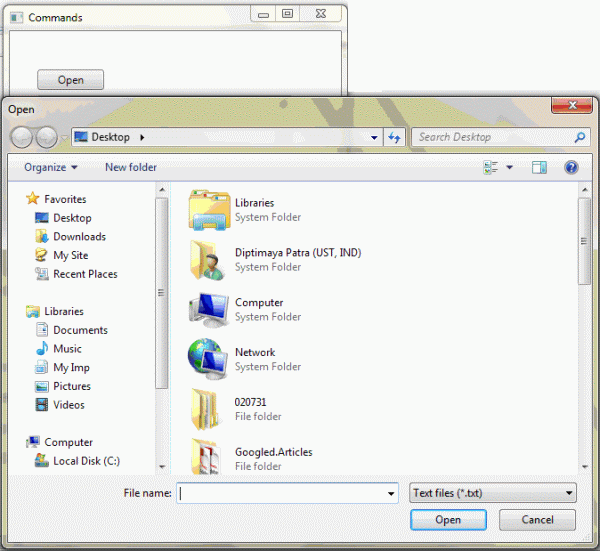Click file list scrollbar up arrow

coord(584,189)
